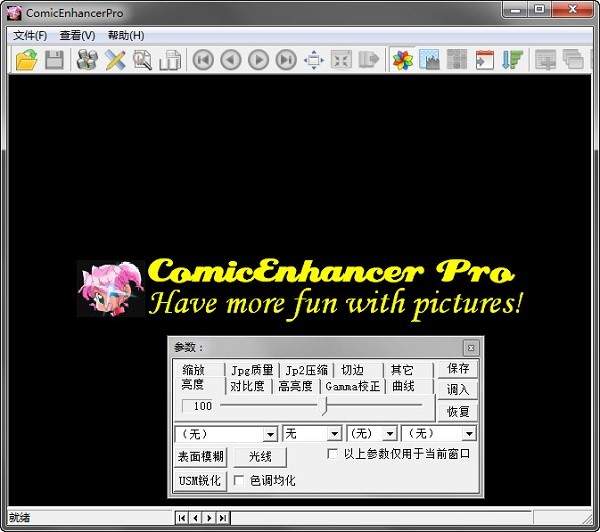Click status bar first-page button
The height and width of the screenshot is (532, 600).
182,518
